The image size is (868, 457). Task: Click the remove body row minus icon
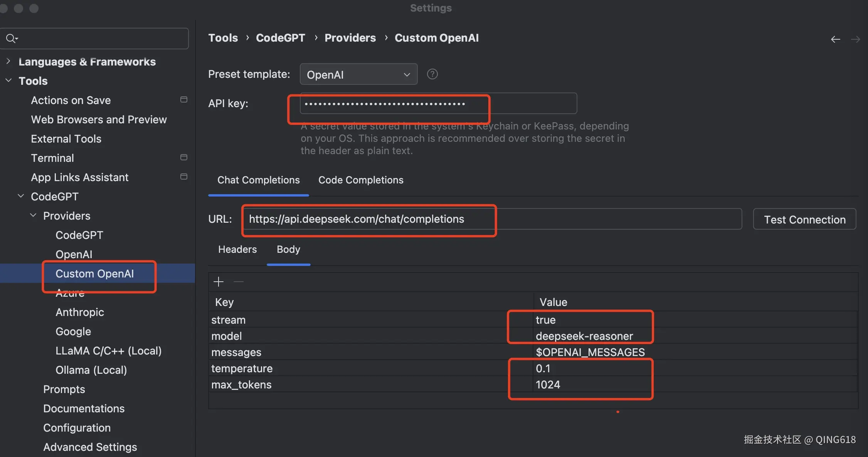239,282
